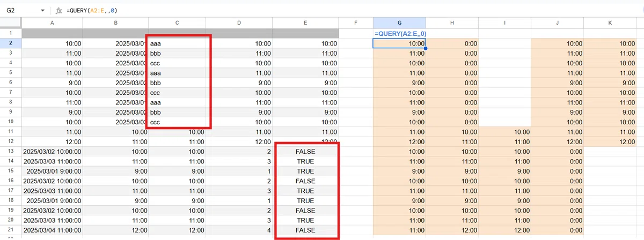
Task: Select row 5 header
Action: coord(11,73)
